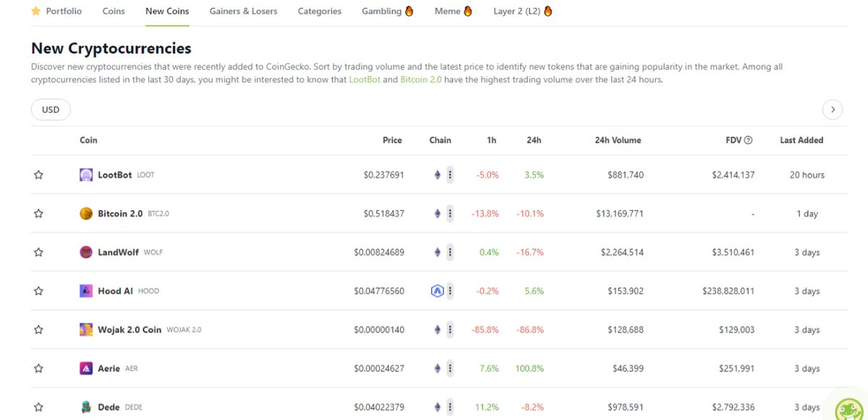This screenshot has width=868, height=420.
Task: Click the Dede coin logo
Action: click(x=86, y=407)
